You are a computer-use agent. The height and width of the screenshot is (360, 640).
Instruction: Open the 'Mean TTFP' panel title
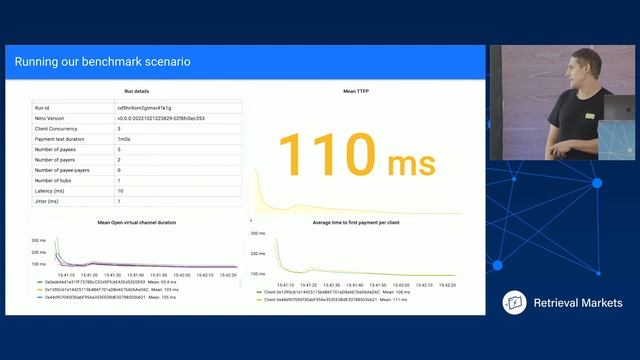[356, 91]
